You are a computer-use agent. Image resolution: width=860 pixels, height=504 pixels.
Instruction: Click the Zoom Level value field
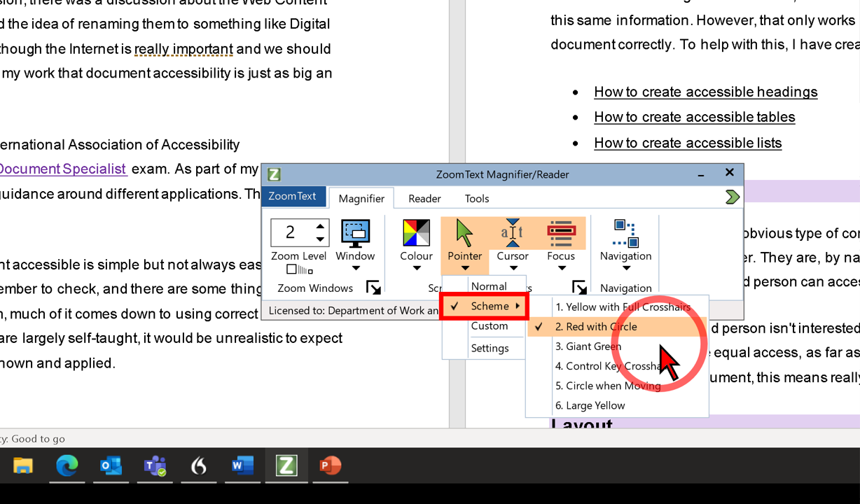click(292, 232)
